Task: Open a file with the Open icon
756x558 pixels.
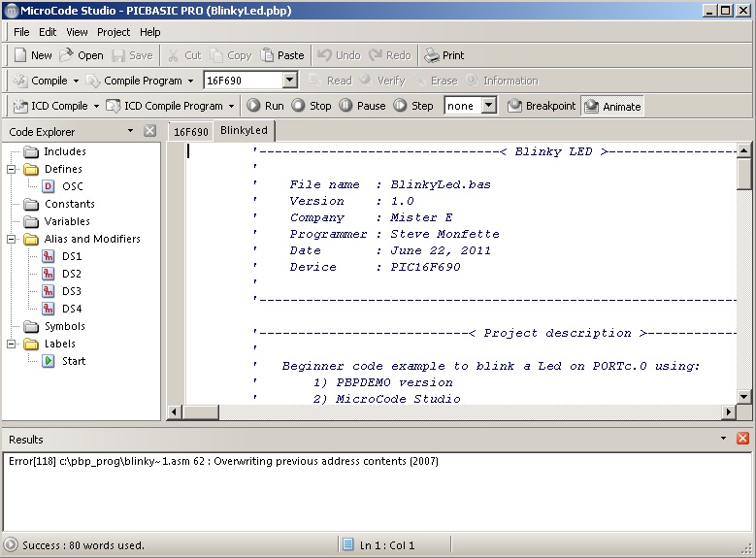Action: pos(67,55)
